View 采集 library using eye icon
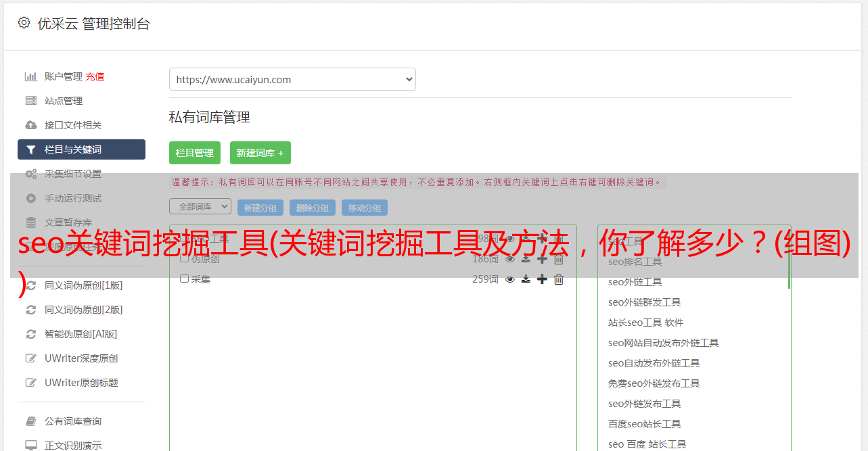The height and width of the screenshot is (451, 868). (510, 279)
